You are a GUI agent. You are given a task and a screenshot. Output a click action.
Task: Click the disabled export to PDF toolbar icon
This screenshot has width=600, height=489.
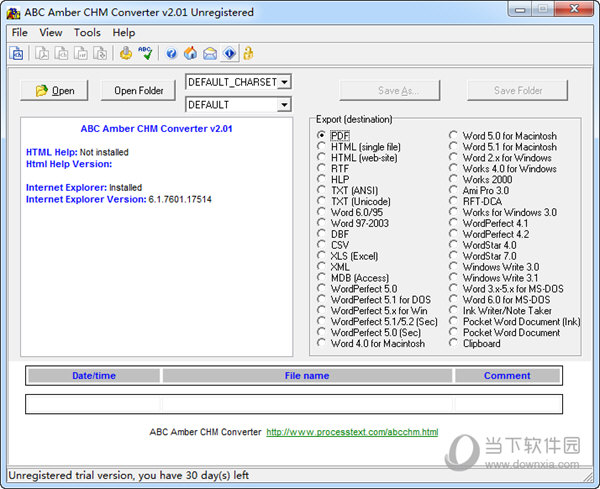[x=42, y=53]
